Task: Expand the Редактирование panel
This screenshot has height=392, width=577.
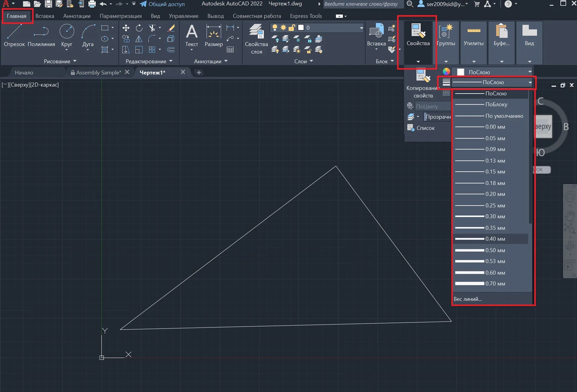Action: (x=149, y=61)
